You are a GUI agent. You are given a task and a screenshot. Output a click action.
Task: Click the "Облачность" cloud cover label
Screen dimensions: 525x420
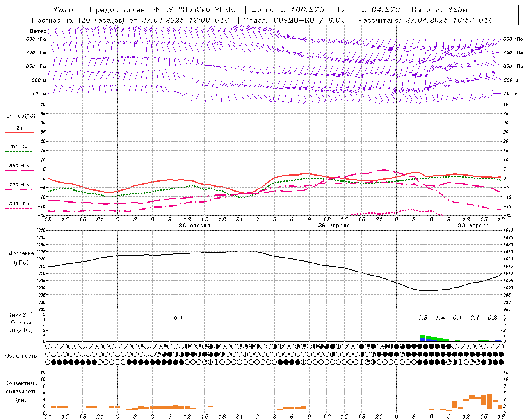click(x=21, y=356)
